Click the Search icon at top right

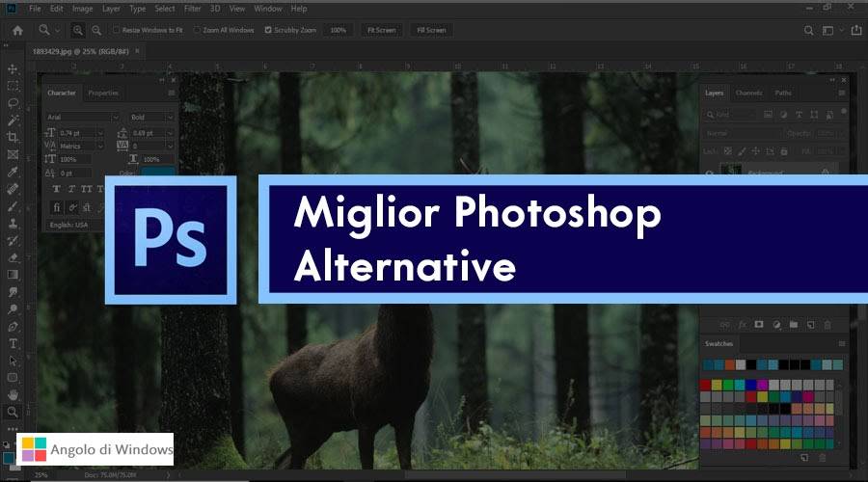[x=809, y=31]
